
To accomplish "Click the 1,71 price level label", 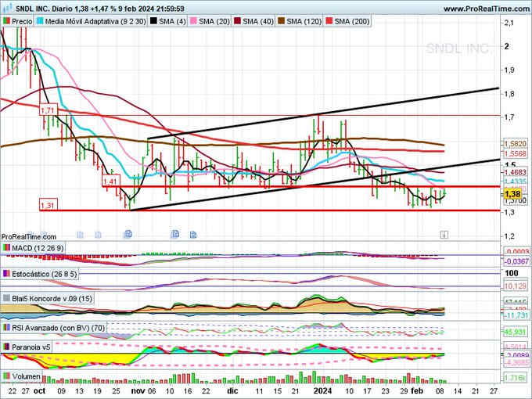I will (48, 110).
